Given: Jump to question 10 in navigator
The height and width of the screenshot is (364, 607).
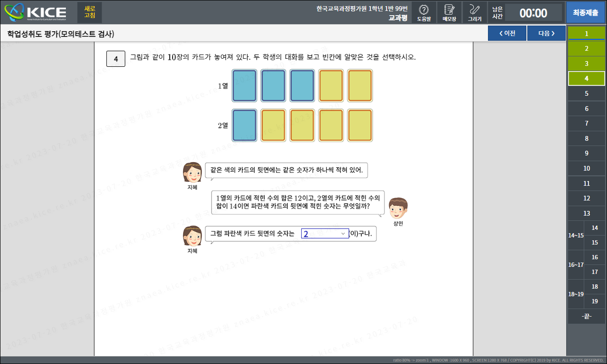Looking at the screenshot, I should point(587,168).
